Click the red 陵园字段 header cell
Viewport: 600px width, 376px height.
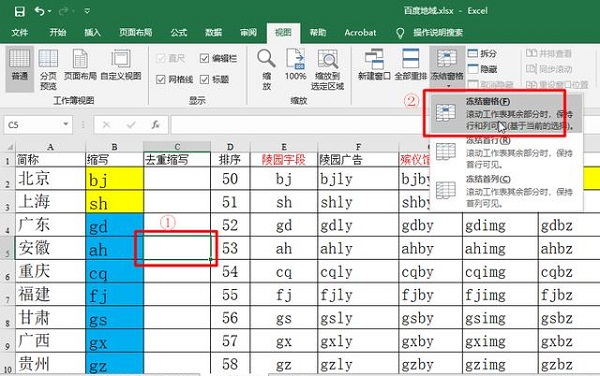click(x=284, y=160)
